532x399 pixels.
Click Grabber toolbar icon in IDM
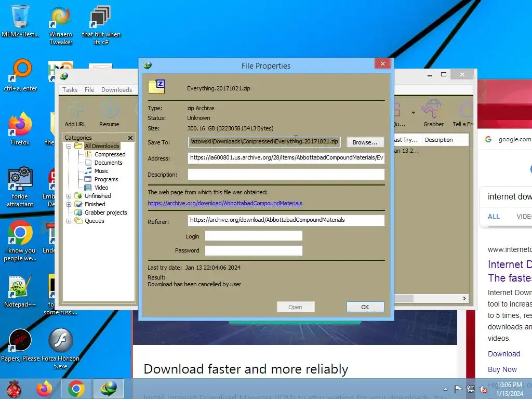(433, 113)
